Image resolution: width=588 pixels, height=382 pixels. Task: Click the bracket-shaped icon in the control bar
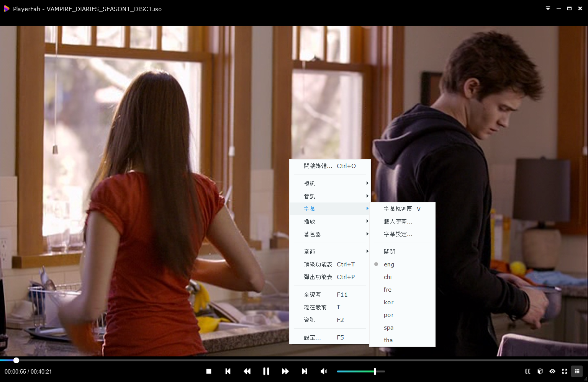pyautogui.click(x=528, y=371)
